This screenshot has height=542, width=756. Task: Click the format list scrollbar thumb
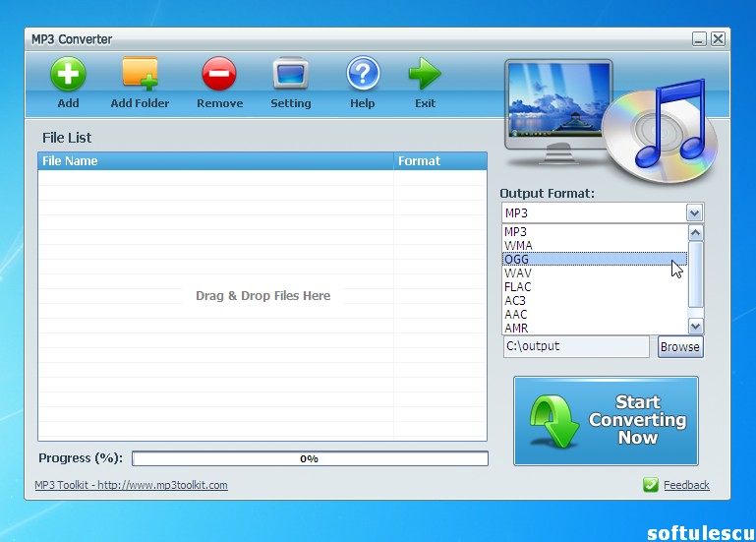click(x=695, y=274)
